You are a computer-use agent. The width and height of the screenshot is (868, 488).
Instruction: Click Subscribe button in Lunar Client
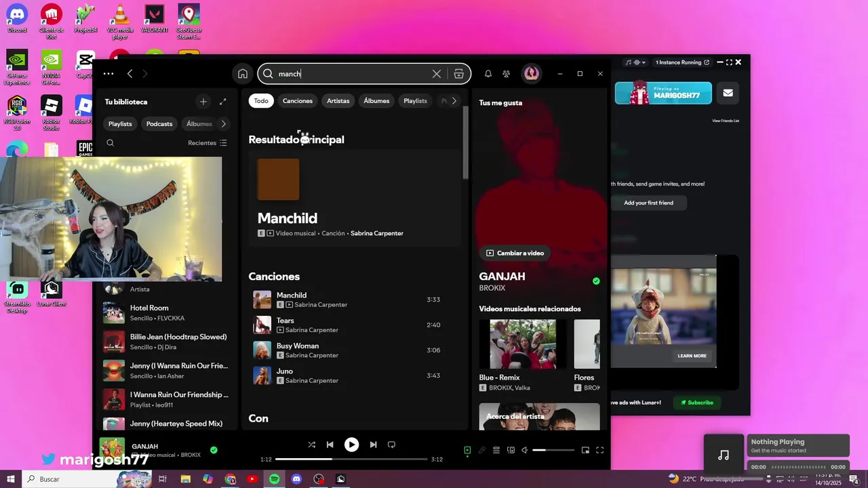coord(697,403)
